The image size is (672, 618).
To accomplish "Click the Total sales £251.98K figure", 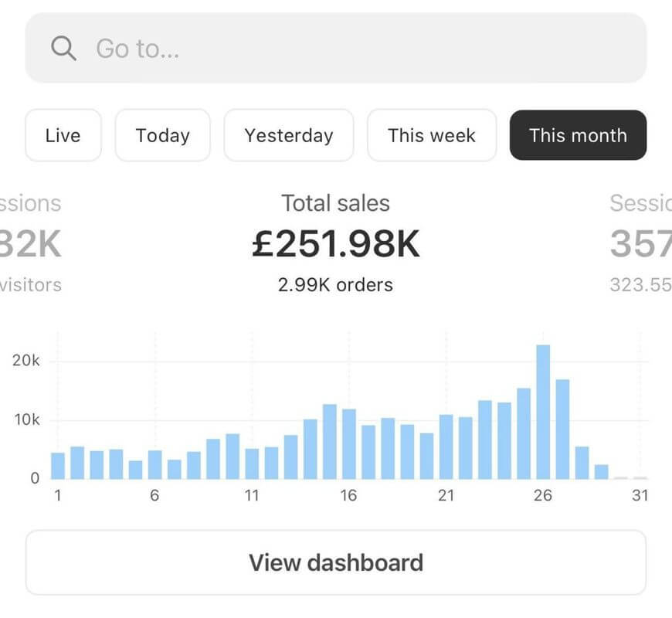I will pyautogui.click(x=335, y=242).
